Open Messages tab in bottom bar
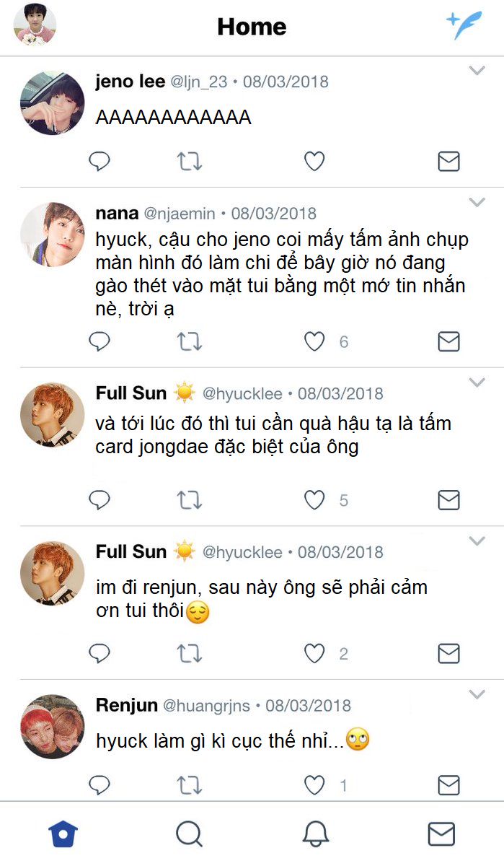 pos(441,834)
